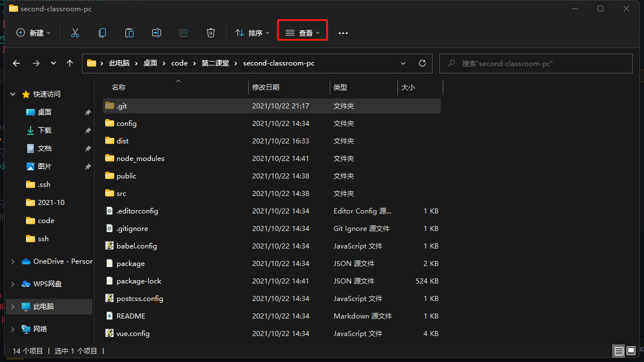Go up one level with the up arrow
The image size is (644, 362).
click(x=70, y=63)
